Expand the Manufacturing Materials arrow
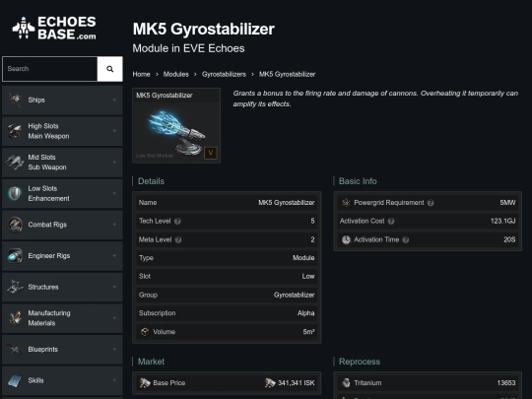 (x=114, y=318)
